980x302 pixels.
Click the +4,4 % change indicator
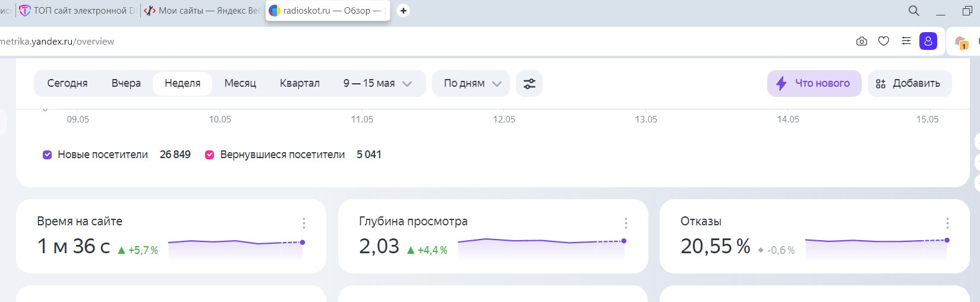[427, 250]
